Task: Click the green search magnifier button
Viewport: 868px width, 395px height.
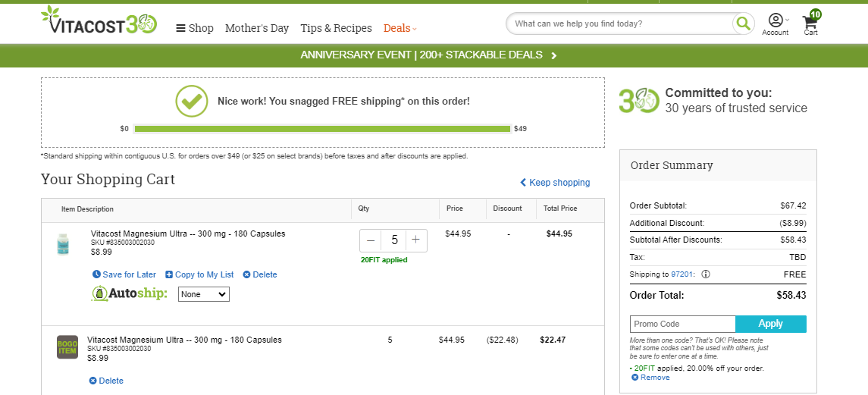Action: coord(743,24)
